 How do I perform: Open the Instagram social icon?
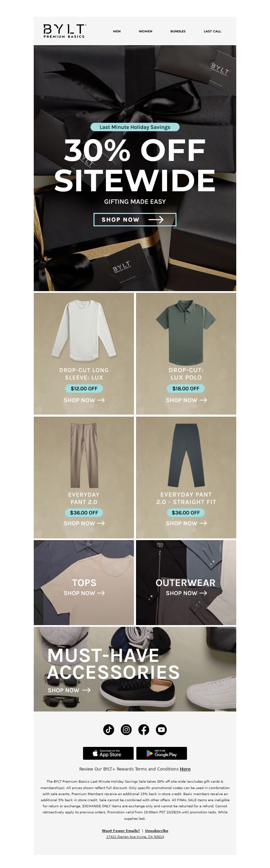pos(126,730)
